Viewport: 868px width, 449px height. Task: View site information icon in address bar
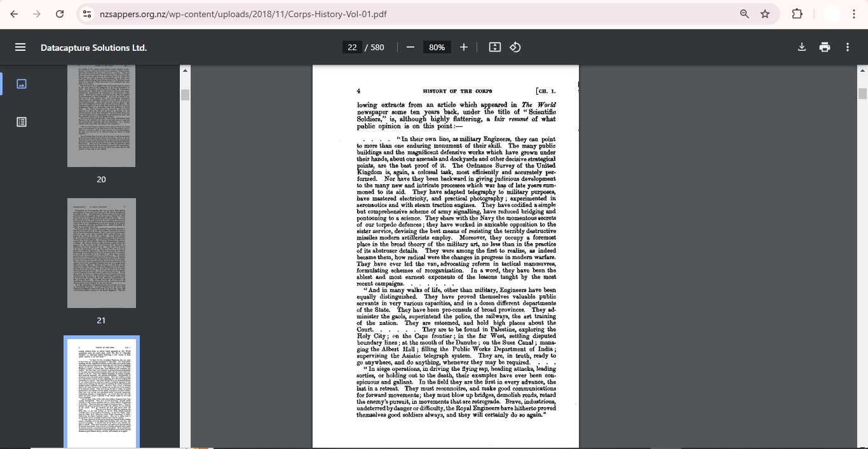88,14
